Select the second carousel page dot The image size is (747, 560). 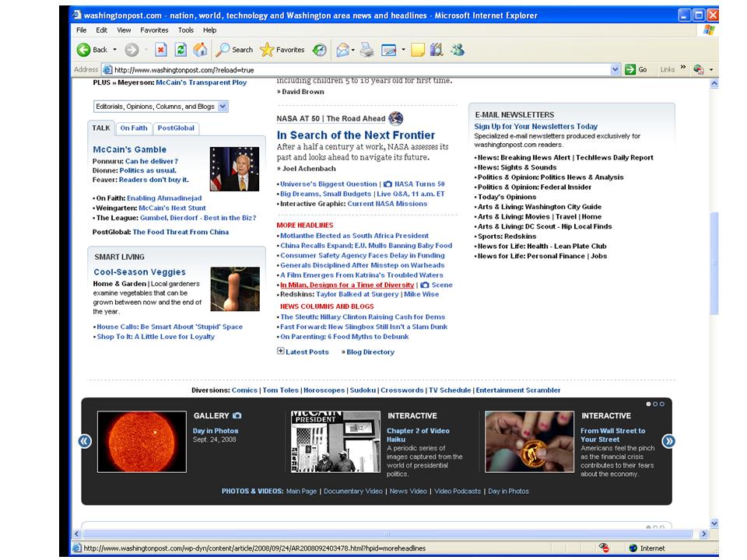coord(655,404)
